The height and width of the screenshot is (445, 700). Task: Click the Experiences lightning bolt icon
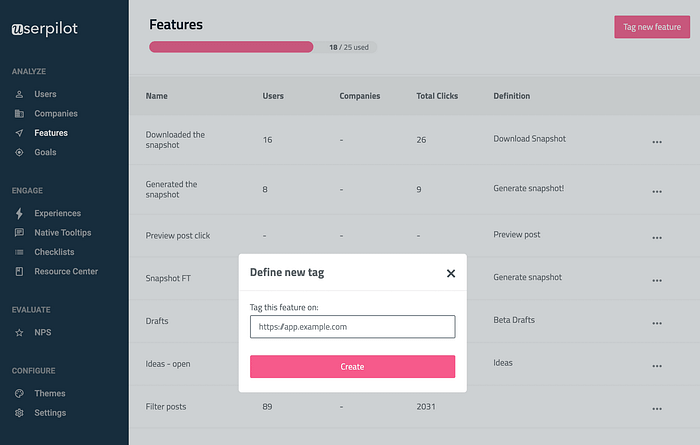pyautogui.click(x=20, y=213)
